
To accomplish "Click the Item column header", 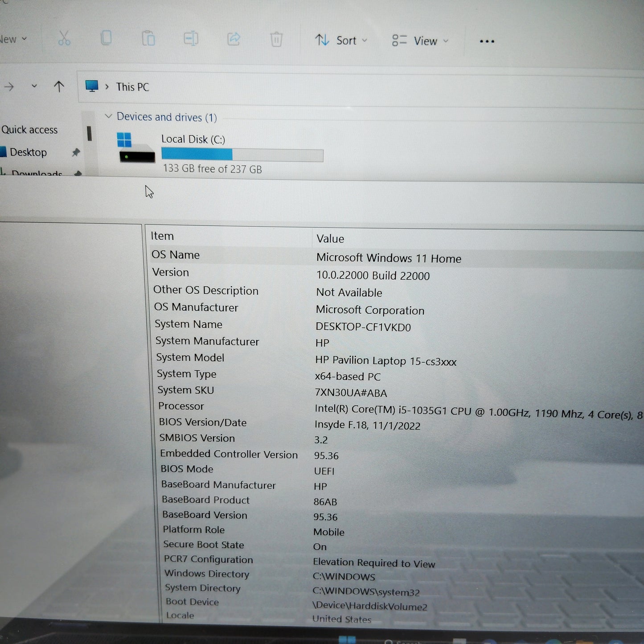I will [162, 236].
